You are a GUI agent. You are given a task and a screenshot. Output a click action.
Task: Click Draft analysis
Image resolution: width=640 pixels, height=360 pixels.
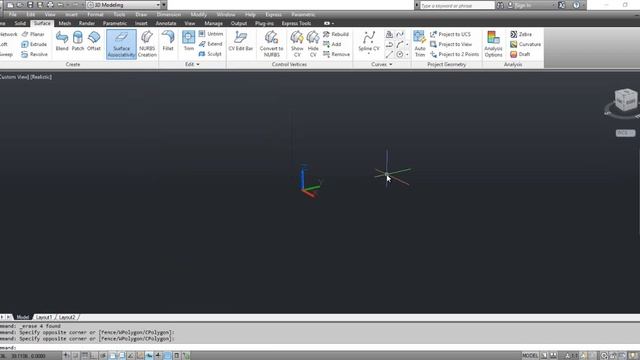[x=520, y=54]
